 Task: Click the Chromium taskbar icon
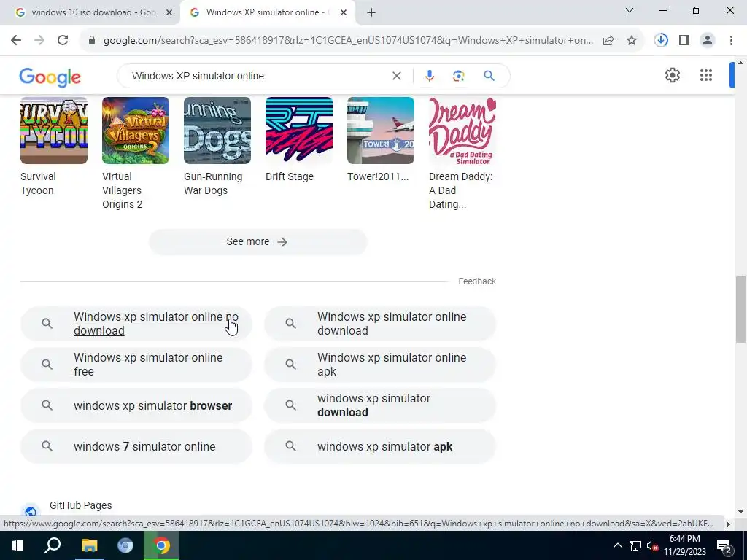125,545
